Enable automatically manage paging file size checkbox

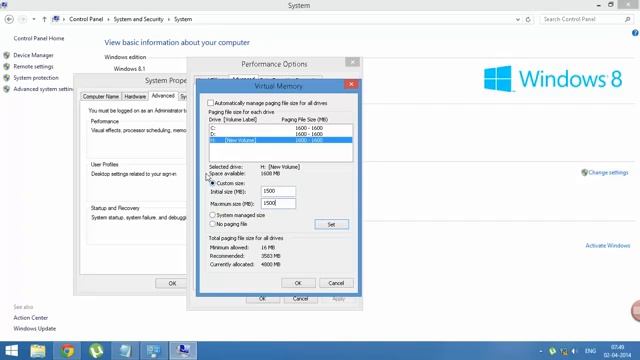pyautogui.click(x=211, y=103)
